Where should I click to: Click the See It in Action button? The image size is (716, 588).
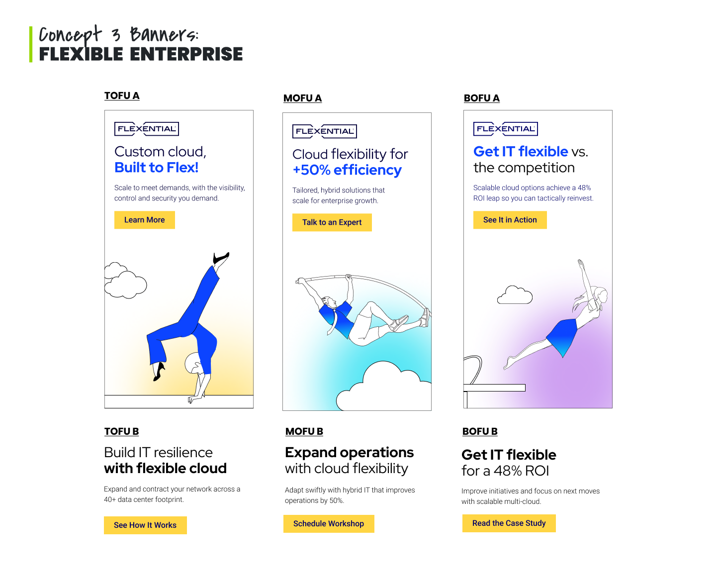[x=510, y=220]
